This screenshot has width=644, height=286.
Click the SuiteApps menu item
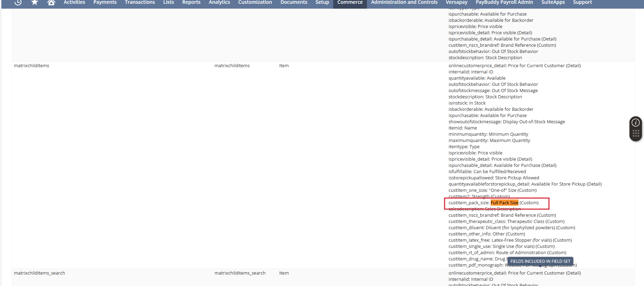(x=553, y=2)
